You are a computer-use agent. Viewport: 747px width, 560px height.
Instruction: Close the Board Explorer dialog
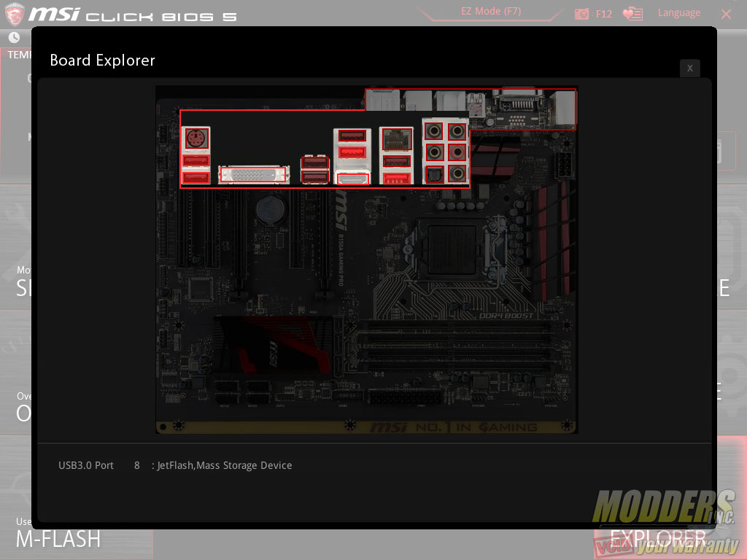tap(690, 68)
